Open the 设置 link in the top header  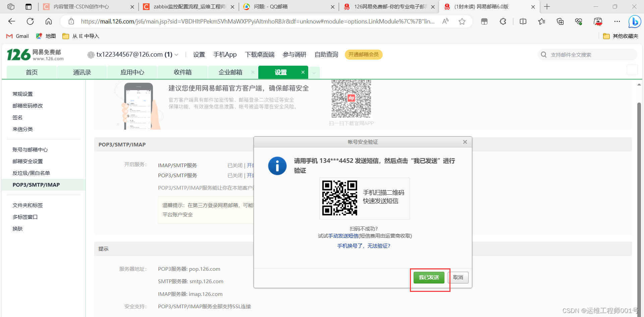click(199, 55)
